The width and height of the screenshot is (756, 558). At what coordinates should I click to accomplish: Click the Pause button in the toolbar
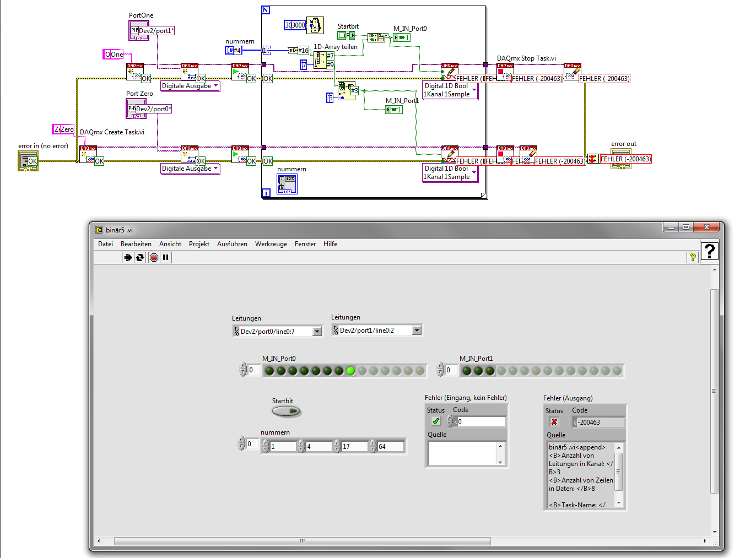[x=166, y=257]
